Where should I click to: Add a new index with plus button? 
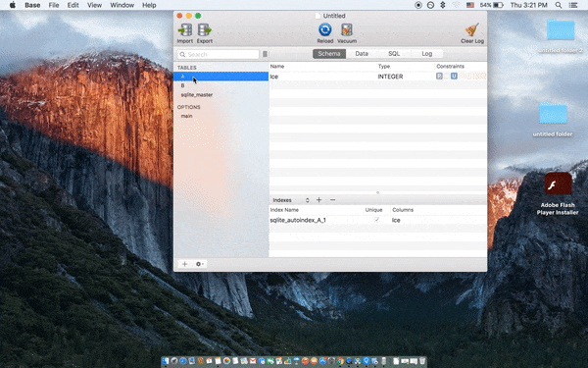pos(318,200)
